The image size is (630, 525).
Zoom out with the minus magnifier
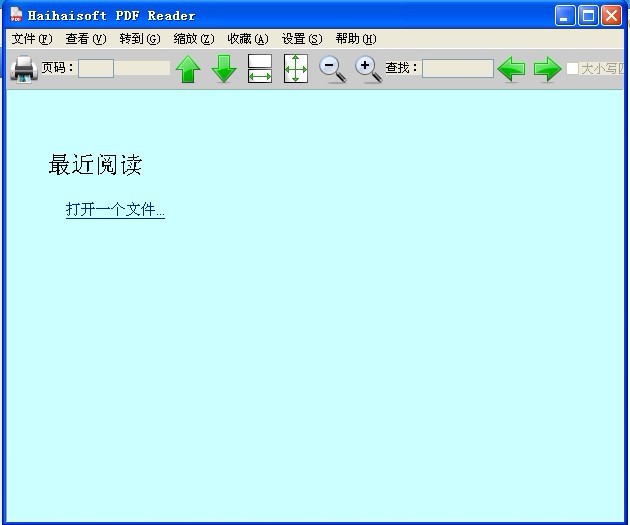coord(332,69)
